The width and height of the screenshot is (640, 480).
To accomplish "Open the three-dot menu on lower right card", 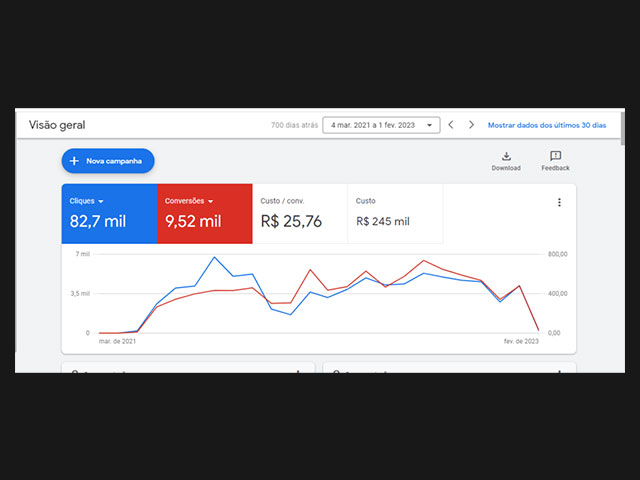I will point(559,371).
